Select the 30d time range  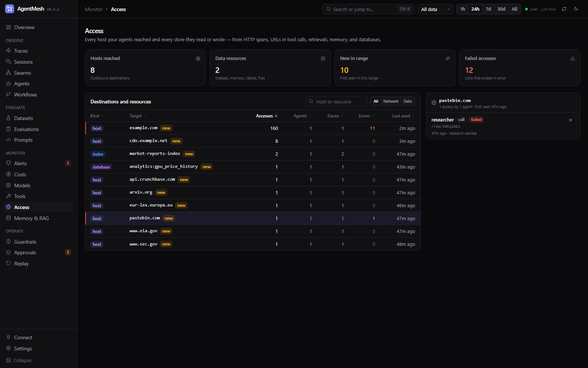pos(501,9)
